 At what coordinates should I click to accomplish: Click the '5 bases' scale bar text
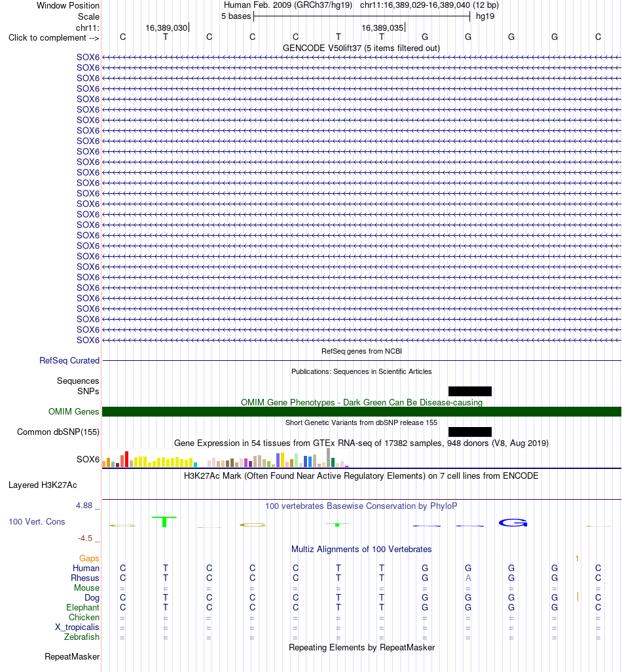click(236, 16)
